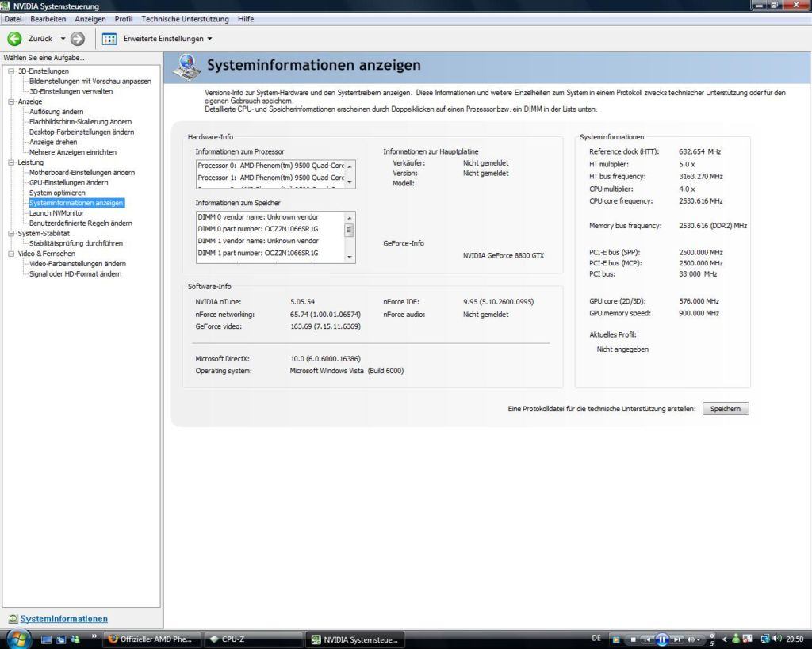
Task: Collapse the System-Stabilität tree node
Action: pyautogui.click(x=11, y=234)
